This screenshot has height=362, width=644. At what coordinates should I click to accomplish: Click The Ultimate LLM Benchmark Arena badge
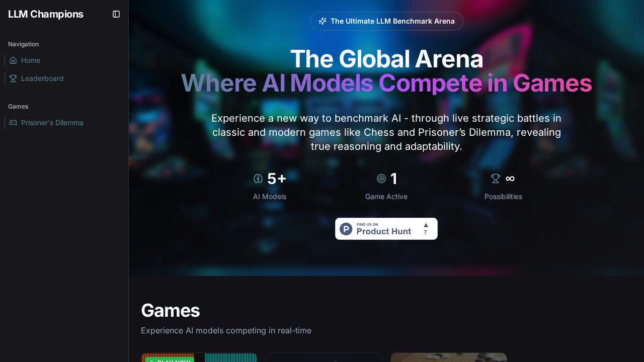[386, 21]
